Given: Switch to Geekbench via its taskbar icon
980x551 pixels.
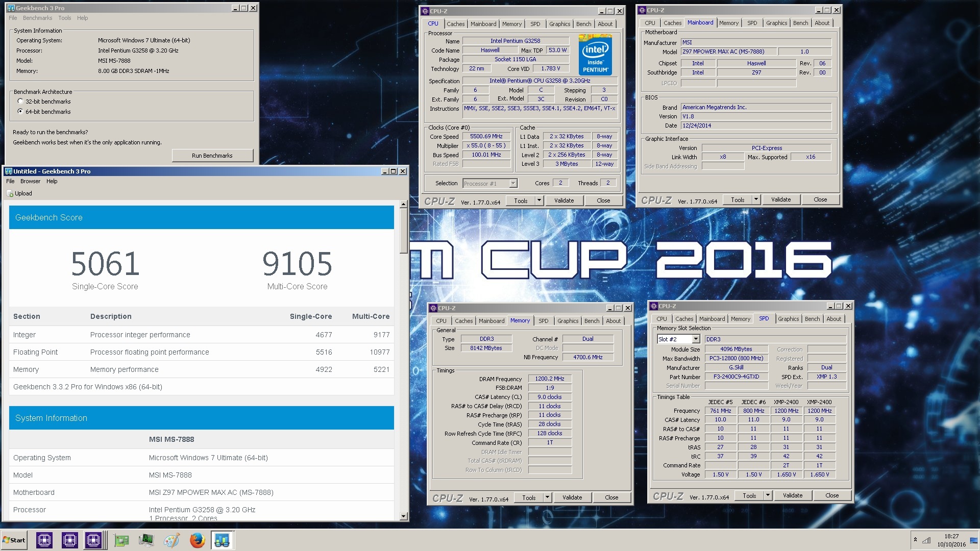Looking at the screenshot, I should [x=222, y=540].
